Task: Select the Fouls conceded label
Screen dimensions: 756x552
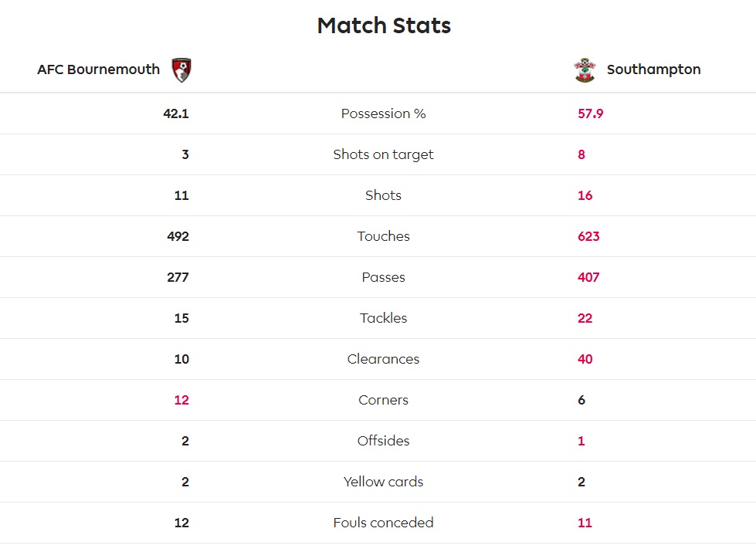Action: click(x=383, y=523)
